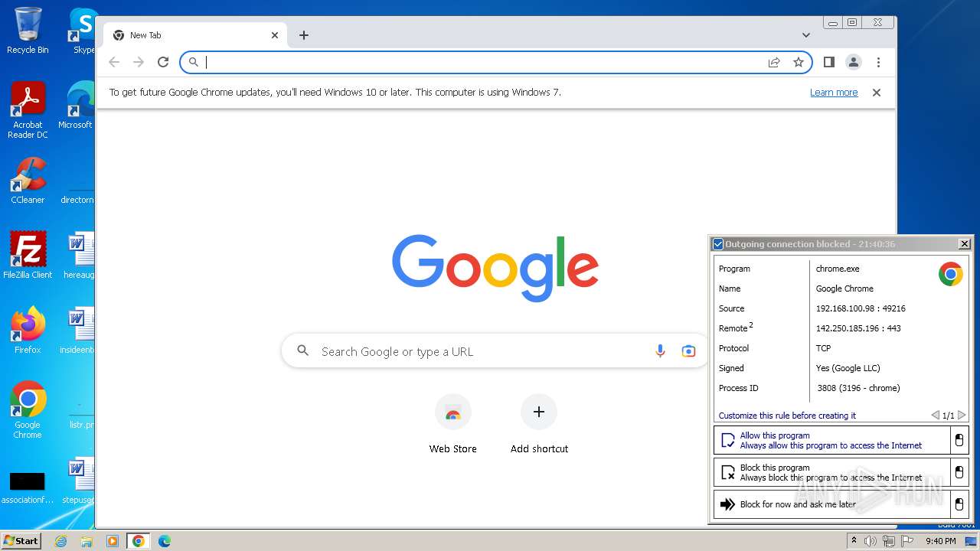980x551 pixels.
Task: Open File Explorer from the taskbar
Action: (x=87, y=541)
